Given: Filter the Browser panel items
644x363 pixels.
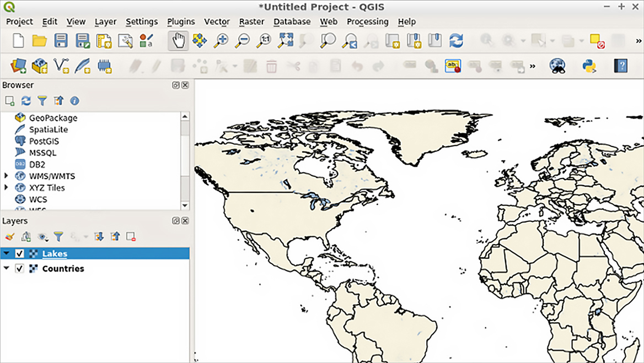Looking at the screenshot, I should click(42, 100).
